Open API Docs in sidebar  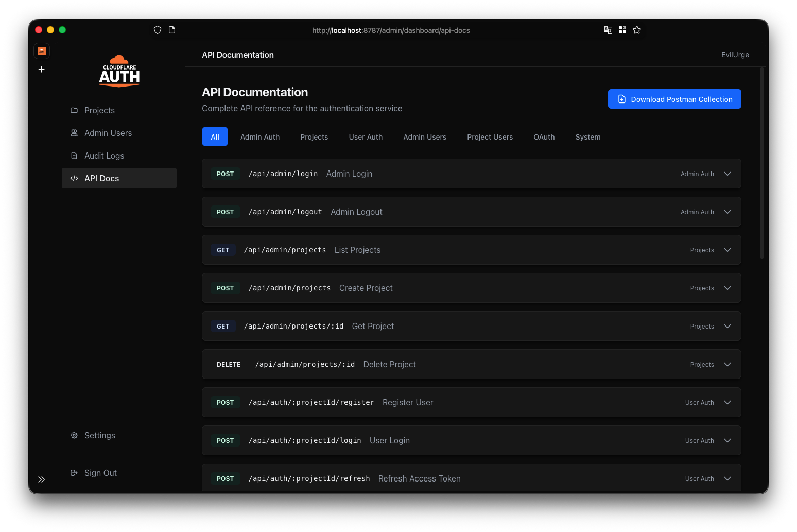click(119, 178)
